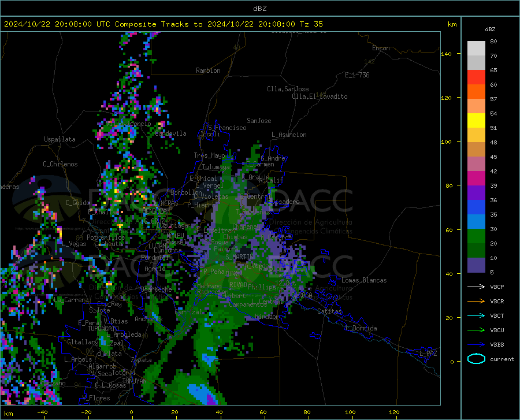Click the blue VBBB arrow in legend
520x420 pixels.
[x=476, y=345]
